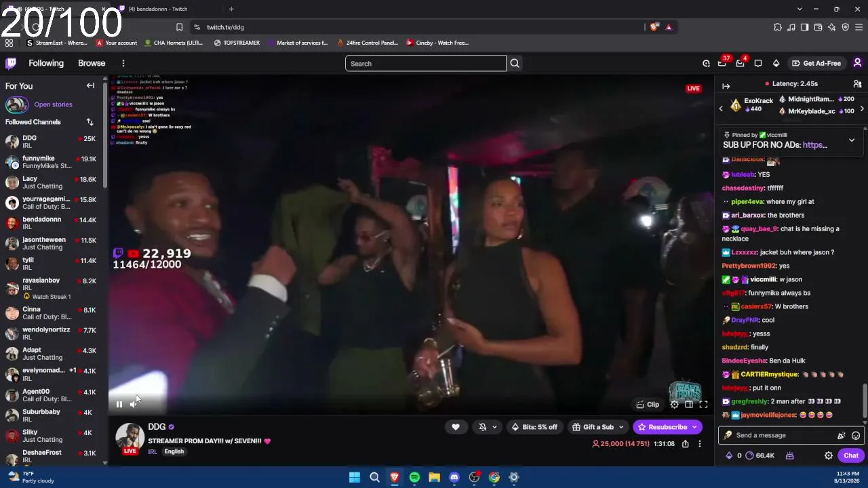Open the notification bell dropdown

tap(487, 427)
